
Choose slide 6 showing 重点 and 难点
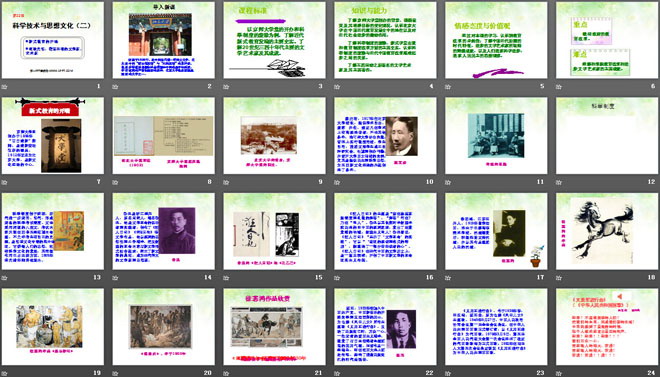(x=607, y=40)
